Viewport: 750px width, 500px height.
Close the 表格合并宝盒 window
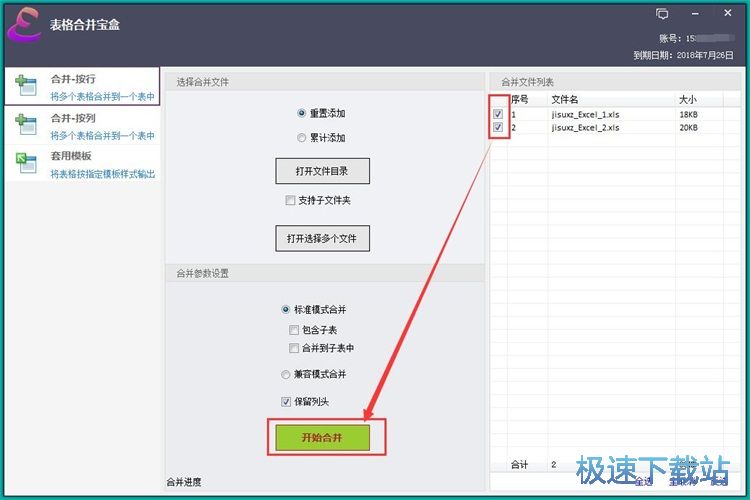click(728, 13)
